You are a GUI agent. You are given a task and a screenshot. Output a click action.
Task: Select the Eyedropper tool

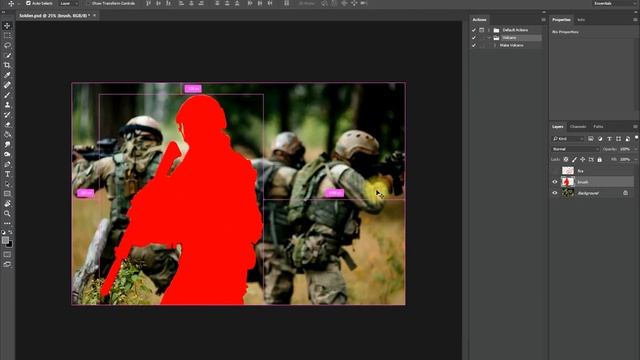point(7,75)
